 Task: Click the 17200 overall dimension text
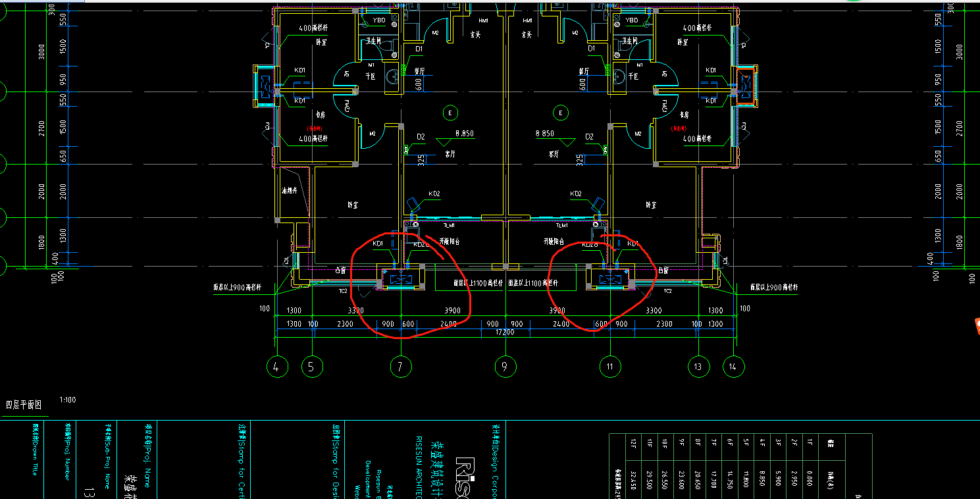pyautogui.click(x=505, y=333)
